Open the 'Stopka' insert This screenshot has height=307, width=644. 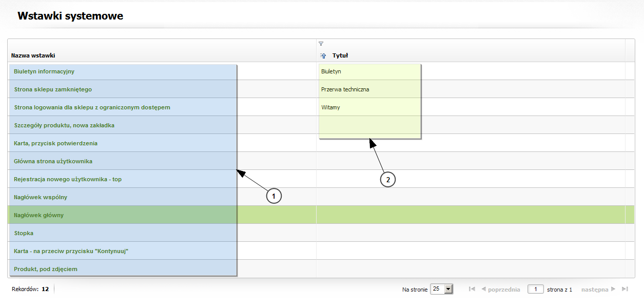24,233
